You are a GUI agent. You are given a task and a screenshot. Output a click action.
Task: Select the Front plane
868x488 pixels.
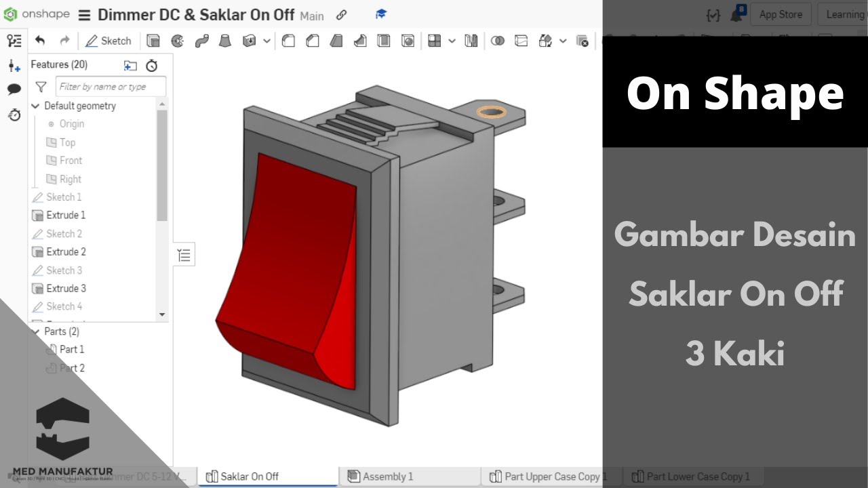coord(71,161)
